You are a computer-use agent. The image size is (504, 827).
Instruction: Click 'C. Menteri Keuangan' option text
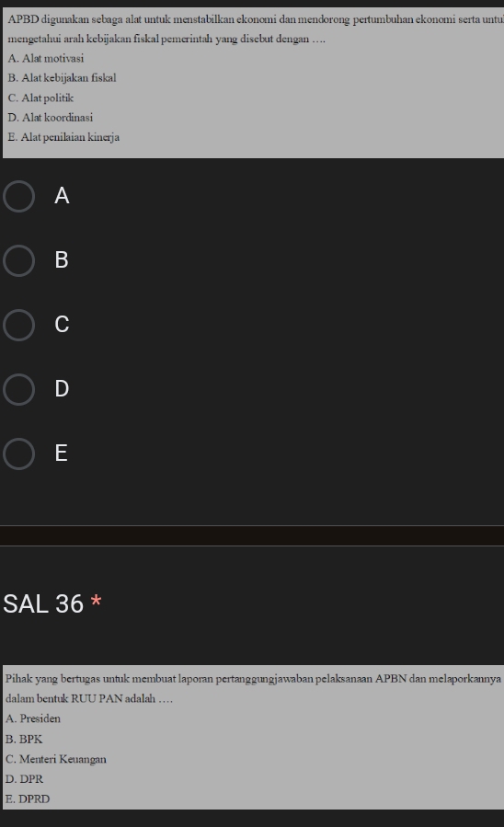(56, 760)
